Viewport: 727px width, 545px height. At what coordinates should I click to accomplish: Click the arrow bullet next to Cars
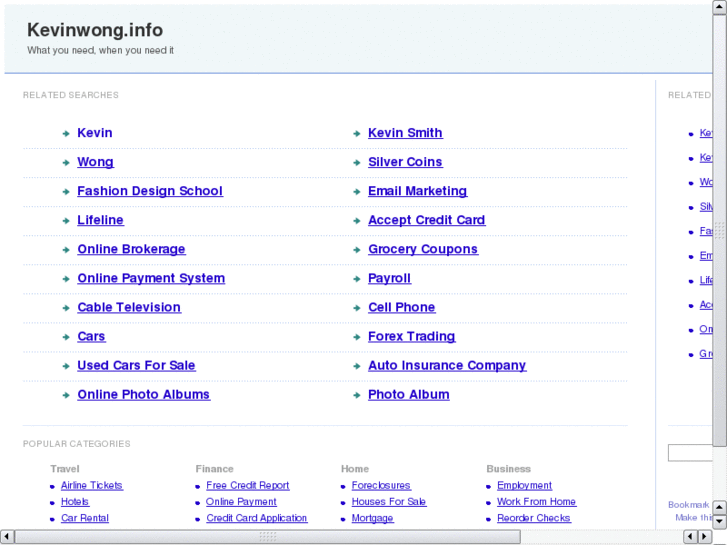[x=66, y=338]
